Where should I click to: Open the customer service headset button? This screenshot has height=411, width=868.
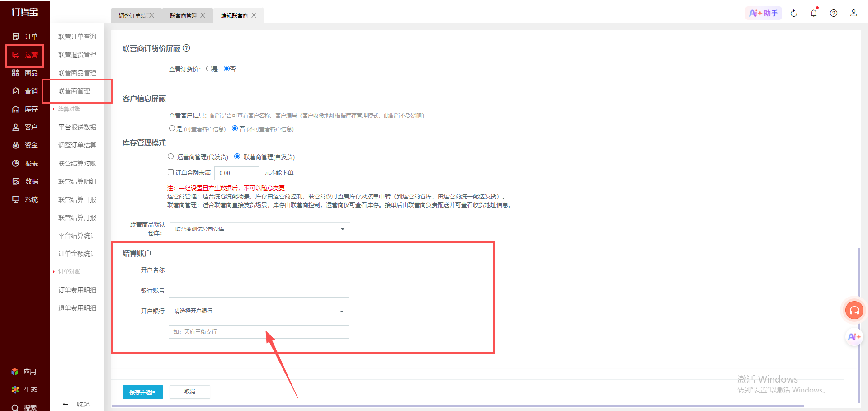point(854,310)
